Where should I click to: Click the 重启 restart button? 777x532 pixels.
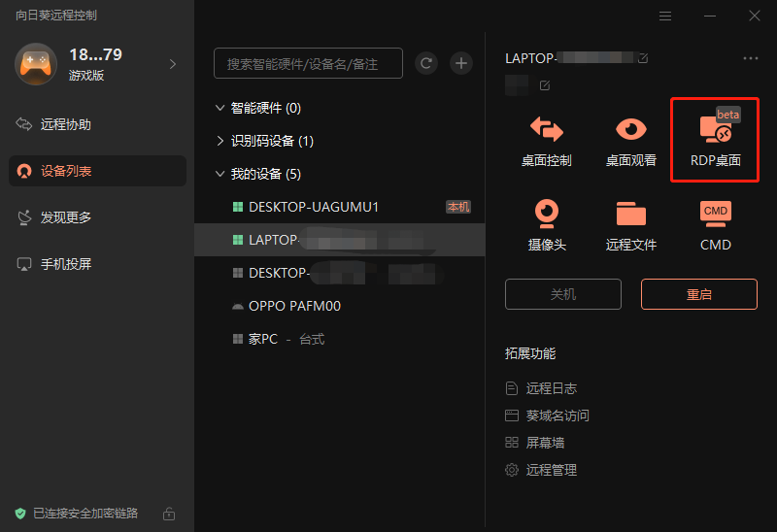[698, 294]
